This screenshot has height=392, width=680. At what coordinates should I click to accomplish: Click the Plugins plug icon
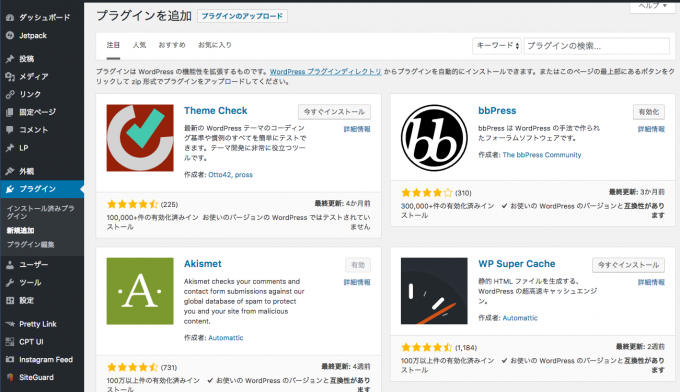click(x=10, y=189)
